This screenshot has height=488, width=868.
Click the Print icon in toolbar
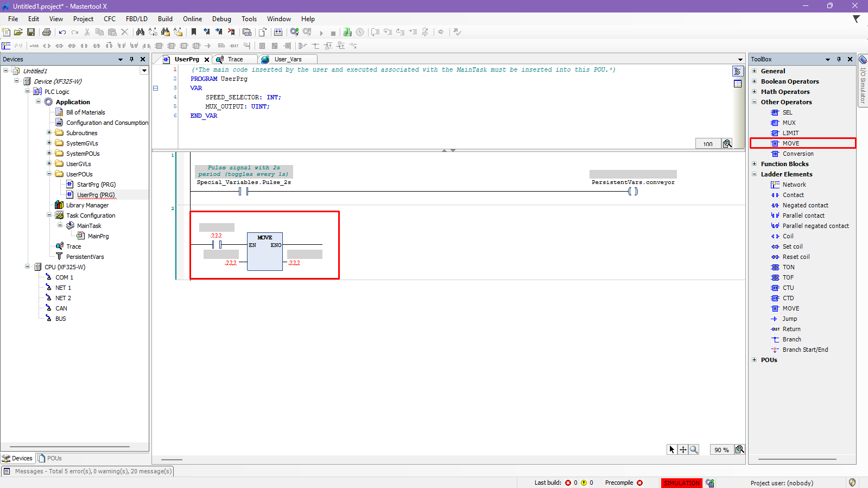point(47,33)
